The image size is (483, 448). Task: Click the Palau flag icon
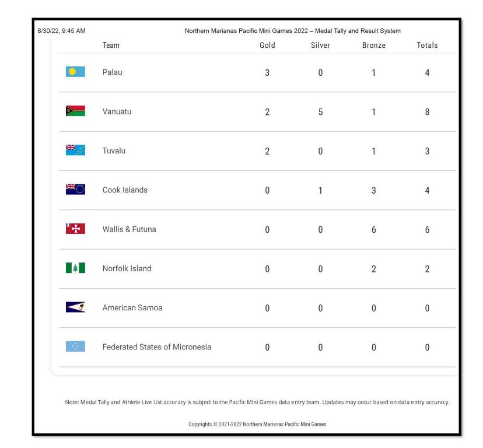pos(76,72)
